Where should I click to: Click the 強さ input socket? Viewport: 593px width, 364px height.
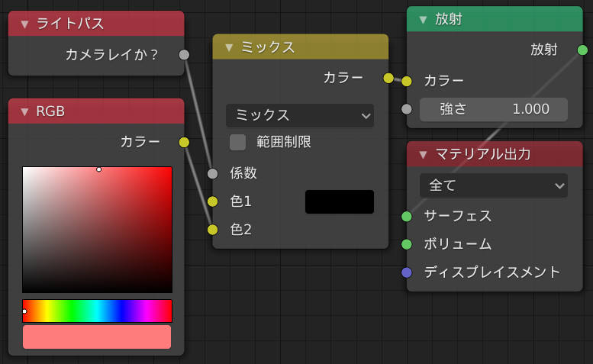pyautogui.click(x=407, y=109)
